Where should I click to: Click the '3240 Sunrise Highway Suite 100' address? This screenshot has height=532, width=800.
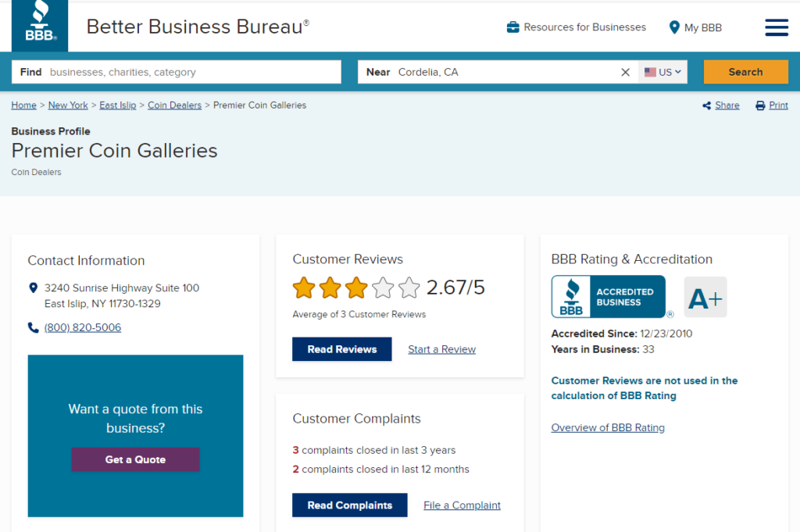coord(122,288)
